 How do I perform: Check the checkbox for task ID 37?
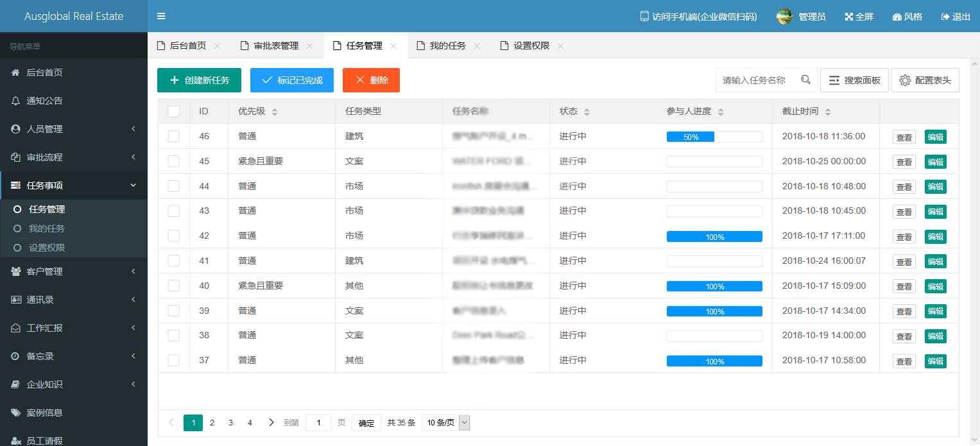[x=174, y=360]
